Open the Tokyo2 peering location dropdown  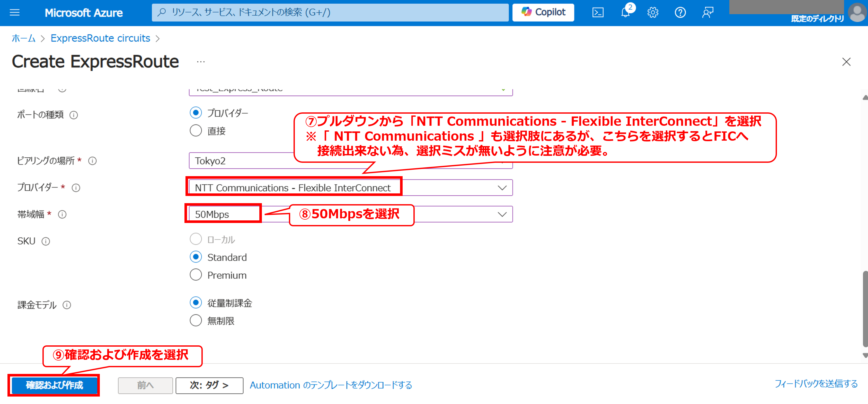tap(351, 161)
